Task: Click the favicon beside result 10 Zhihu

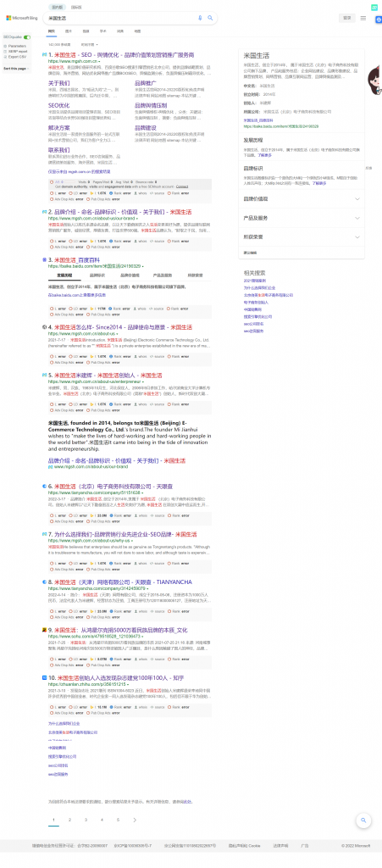Action: 44,677
